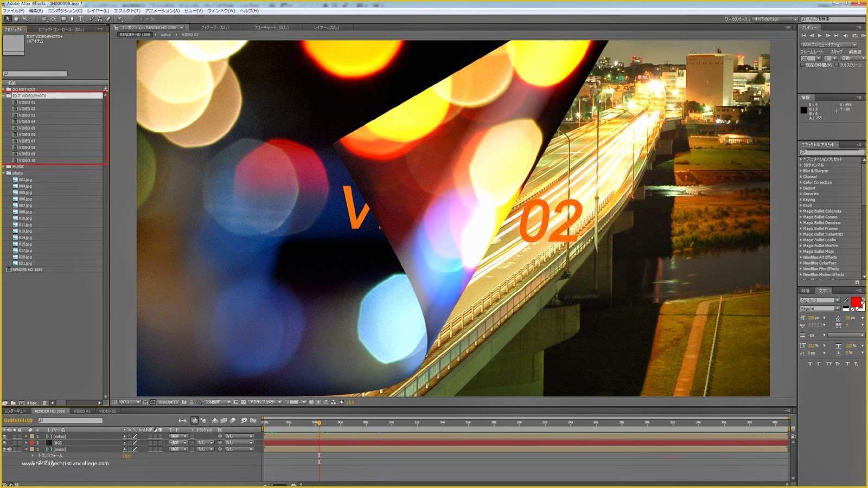Open ウィンドウ(W) menu
Viewport: 868px width, 488px height.
point(221,10)
